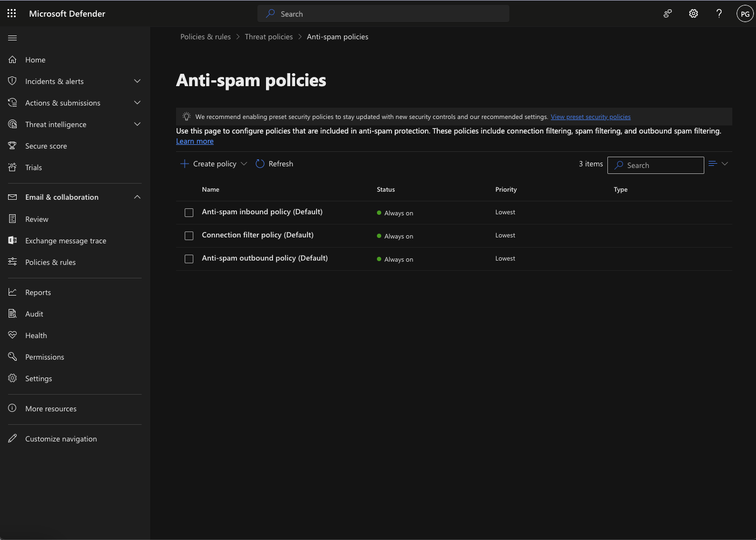Screen dimensions: 756x540
Task: Sort by the Name column header
Action: pos(211,190)
